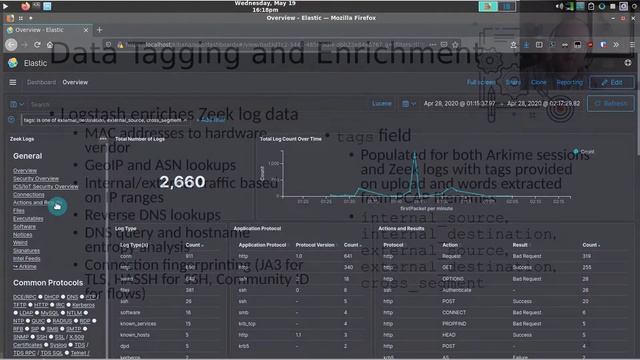Click the Refresh button

coord(611,104)
